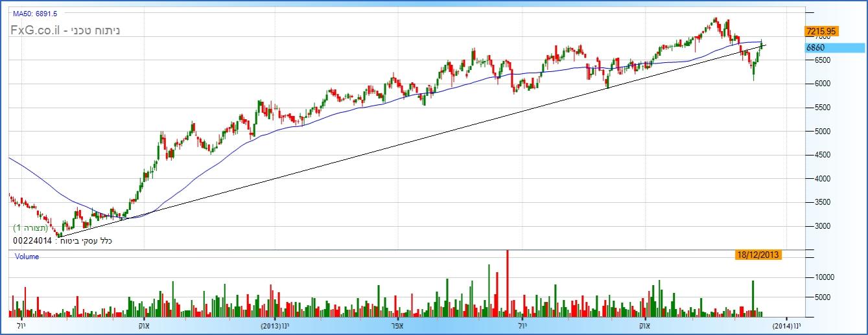
Task: Click the orange 18/12/2013 date label
Action: 758,255
